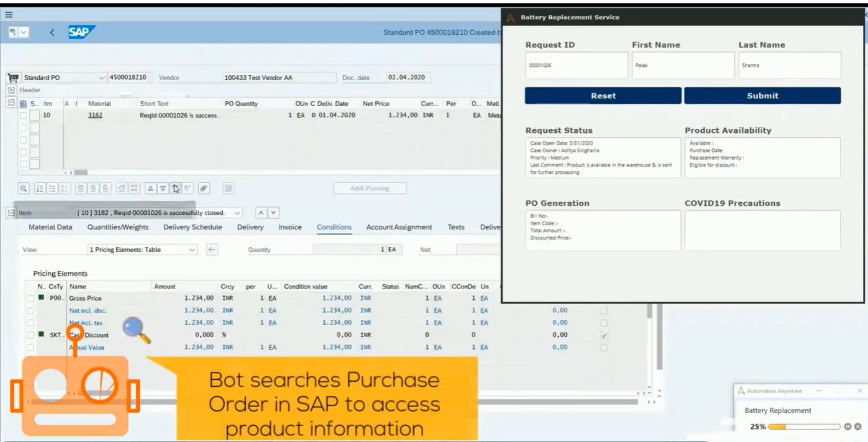This screenshot has height=442, width=868.
Task: Open material link 3182
Action: click(95, 116)
